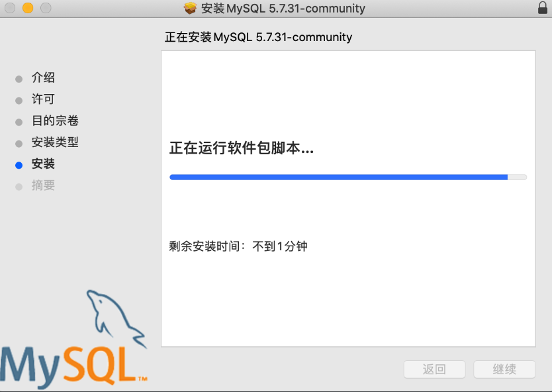Image resolution: width=552 pixels, height=392 pixels.
Task: Select the 摘要 step in sidebar
Action: tap(43, 185)
